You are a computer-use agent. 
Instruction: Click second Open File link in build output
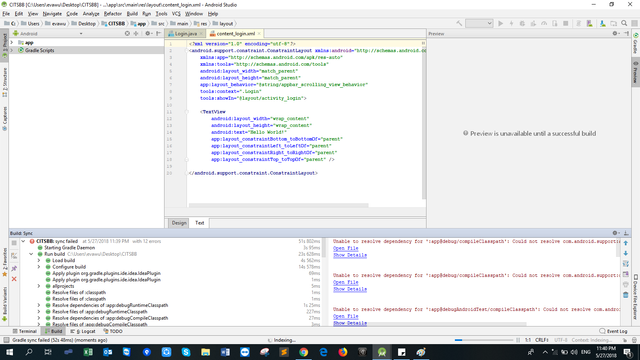tap(345, 282)
